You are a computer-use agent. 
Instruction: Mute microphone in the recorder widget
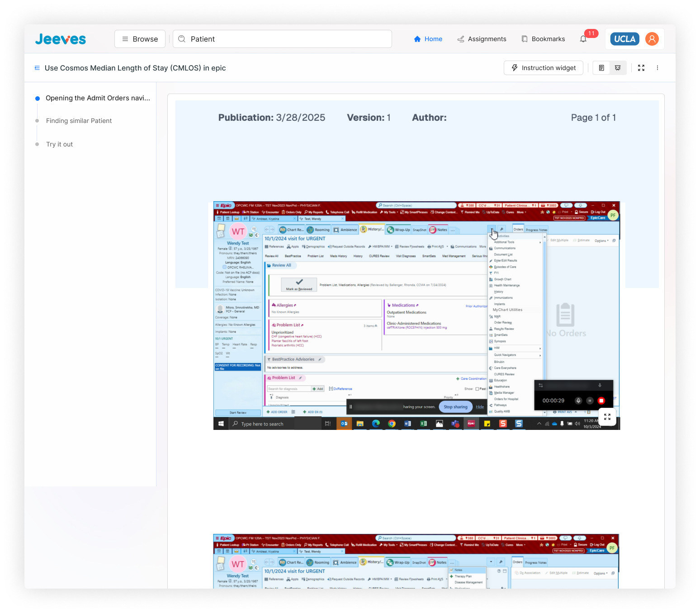pos(578,401)
